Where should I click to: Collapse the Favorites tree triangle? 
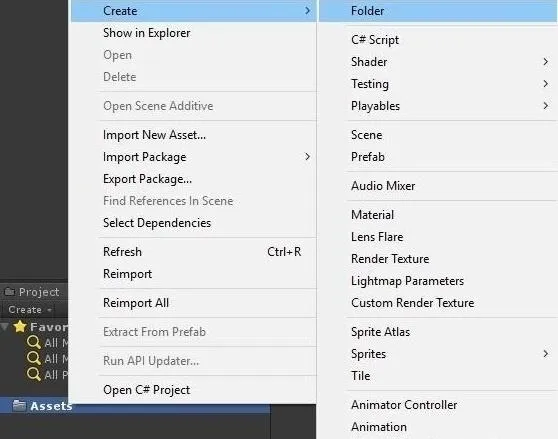click(5, 327)
